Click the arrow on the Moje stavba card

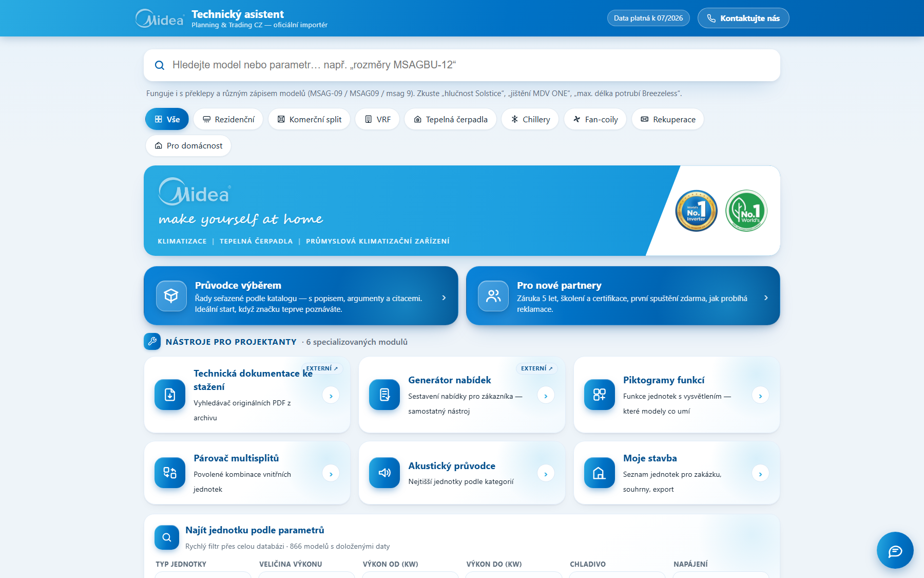(760, 474)
